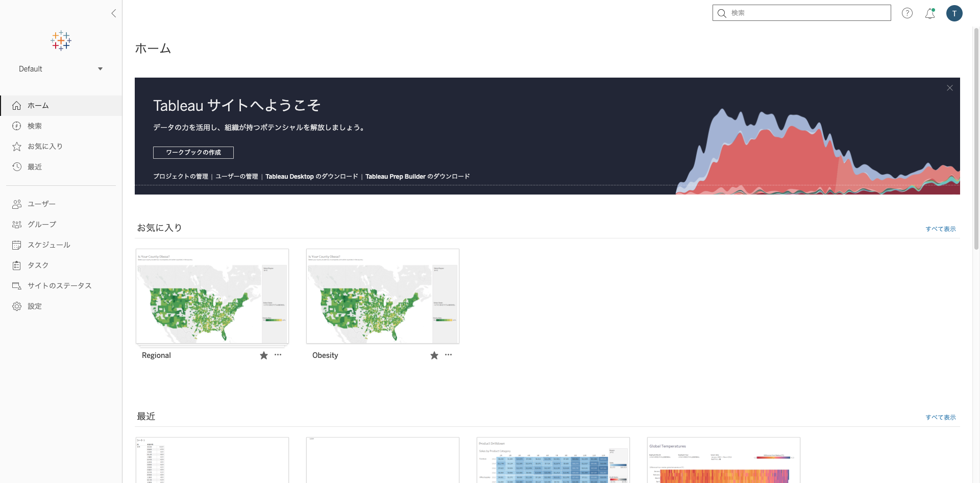This screenshot has height=483, width=980.
Task: Open the account menu with the T avatar
Action: tap(954, 13)
